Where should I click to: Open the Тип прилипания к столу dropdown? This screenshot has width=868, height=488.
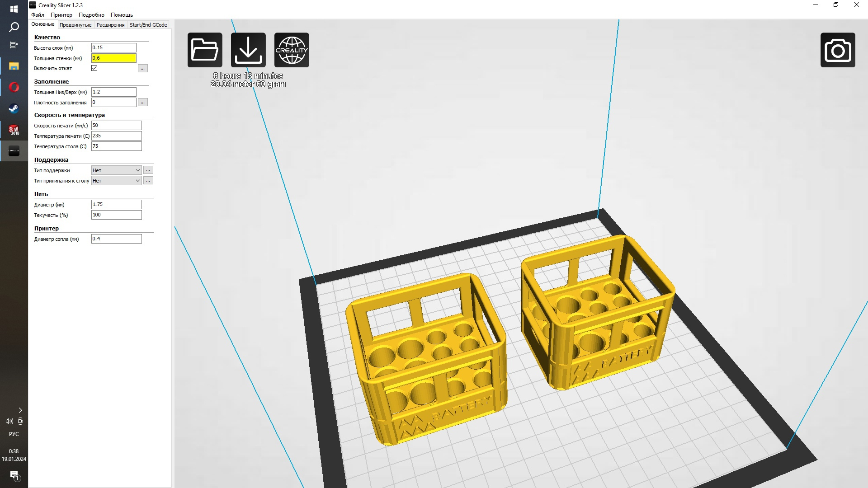[116, 181]
